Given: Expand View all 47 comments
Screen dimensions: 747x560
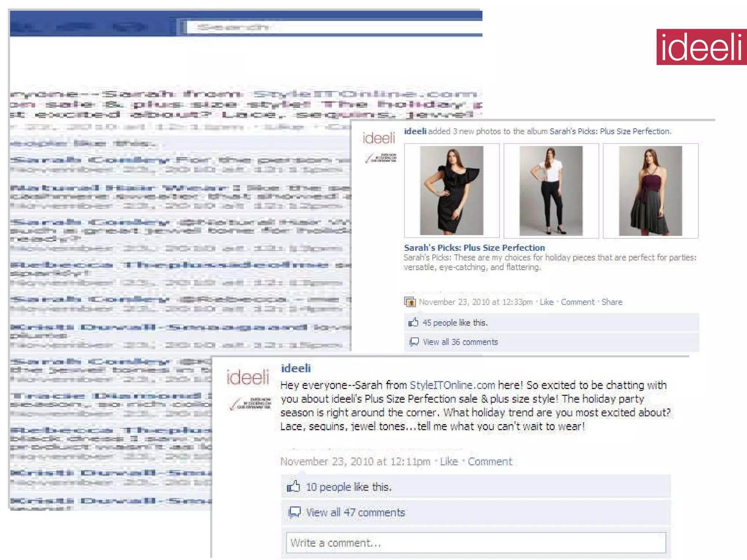Looking at the screenshot, I should click(x=355, y=512).
